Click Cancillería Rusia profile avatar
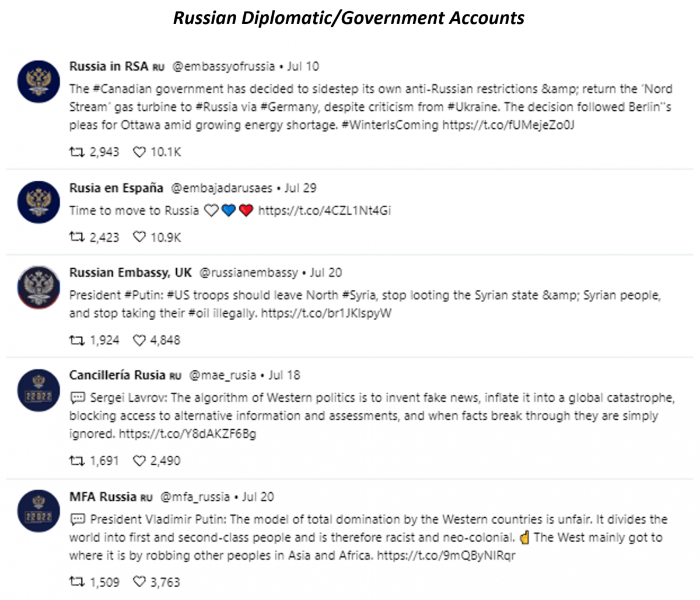 click(38, 390)
